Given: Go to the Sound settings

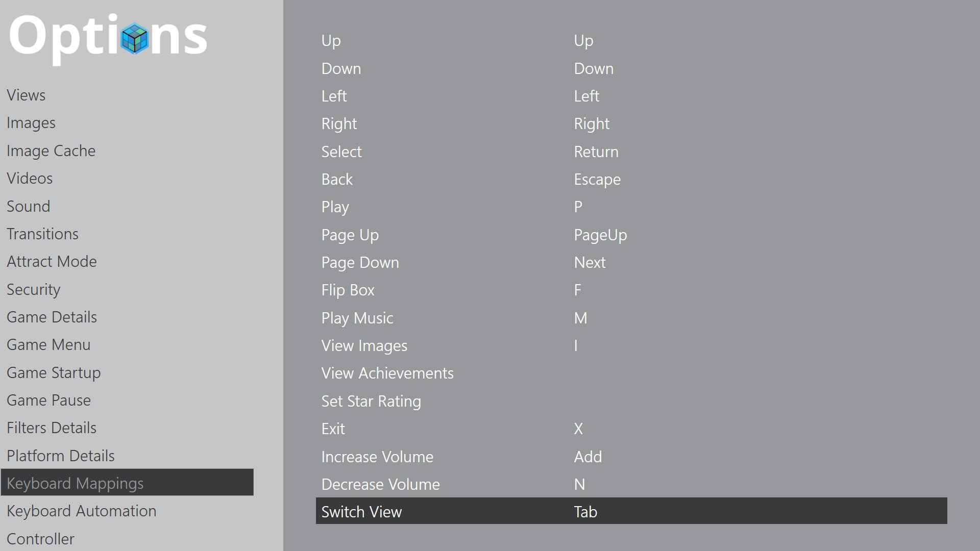Looking at the screenshot, I should point(29,207).
